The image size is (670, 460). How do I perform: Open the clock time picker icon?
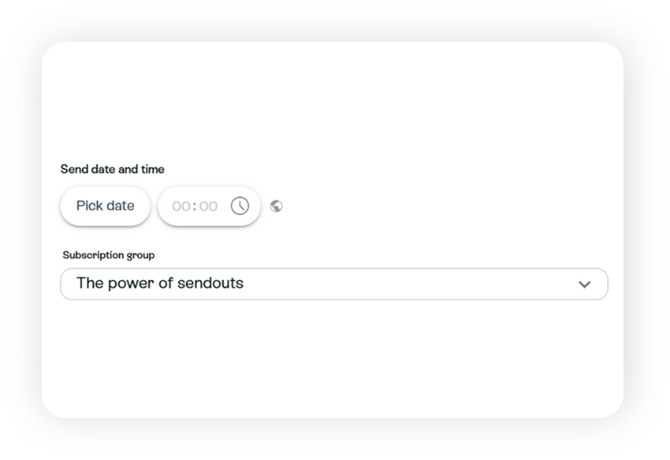pyautogui.click(x=240, y=206)
